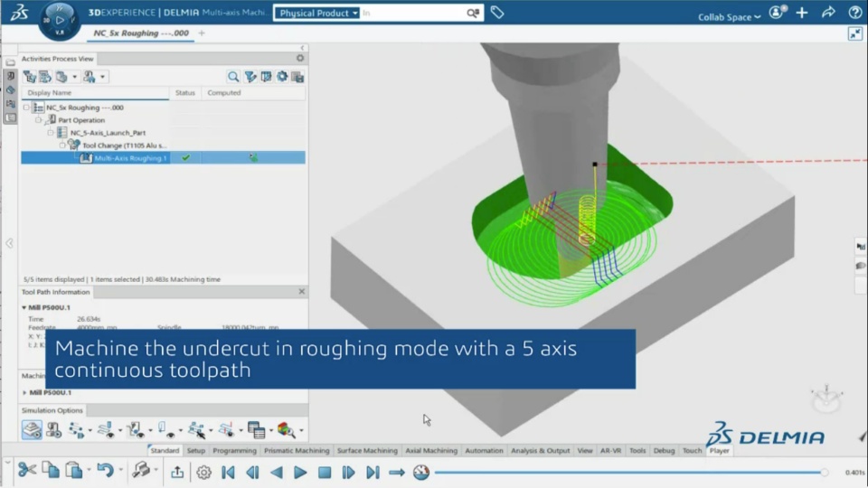Click first icon in Activities toolbar
Viewport: 868px width, 488px height.
click(30, 76)
